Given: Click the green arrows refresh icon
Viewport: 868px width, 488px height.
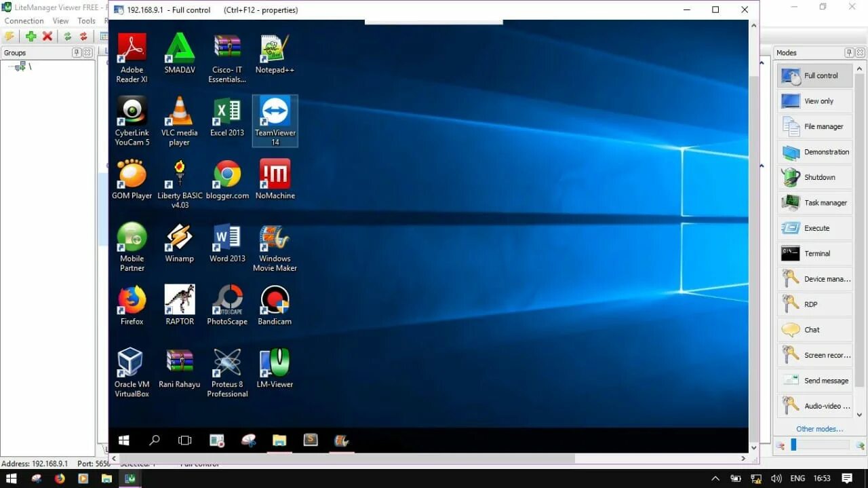Looking at the screenshot, I should 68,36.
